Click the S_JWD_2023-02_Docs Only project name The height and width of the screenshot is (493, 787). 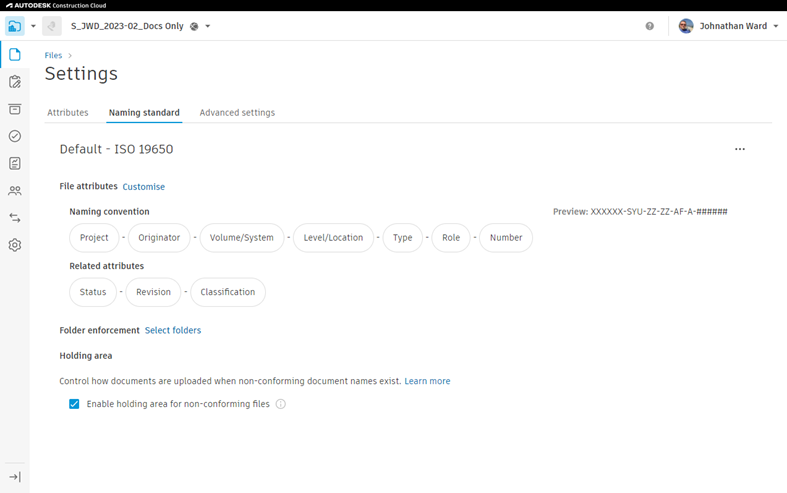tap(127, 26)
